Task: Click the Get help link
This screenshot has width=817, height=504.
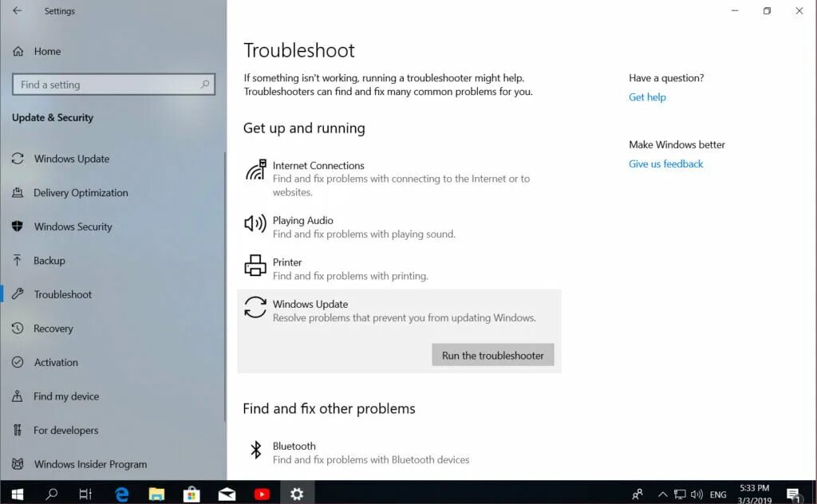Action: click(647, 96)
